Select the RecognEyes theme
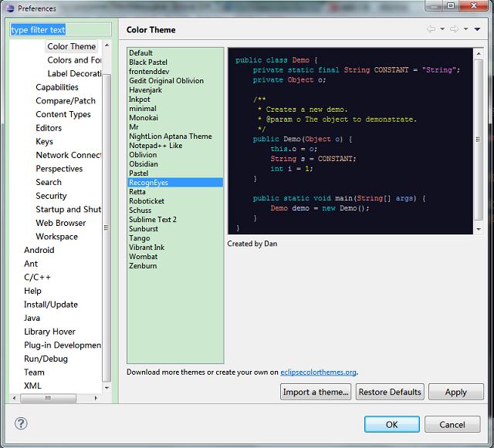 click(175, 182)
